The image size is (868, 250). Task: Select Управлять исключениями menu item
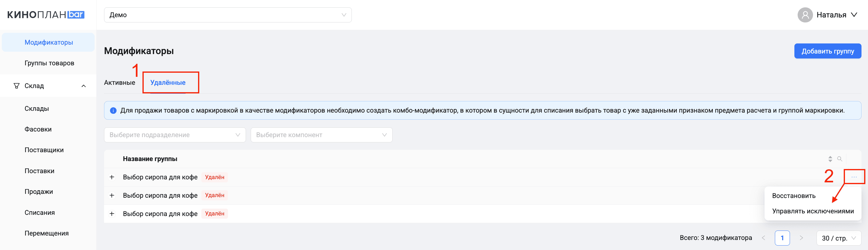pyautogui.click(x=813, y=211)
